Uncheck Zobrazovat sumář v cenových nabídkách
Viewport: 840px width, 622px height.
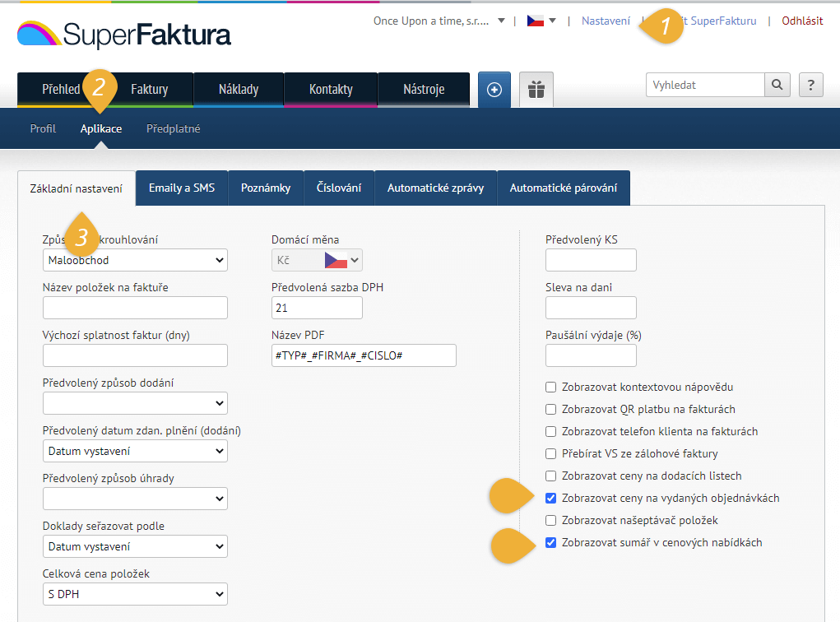pyautogui.click(x=550, y=543)
